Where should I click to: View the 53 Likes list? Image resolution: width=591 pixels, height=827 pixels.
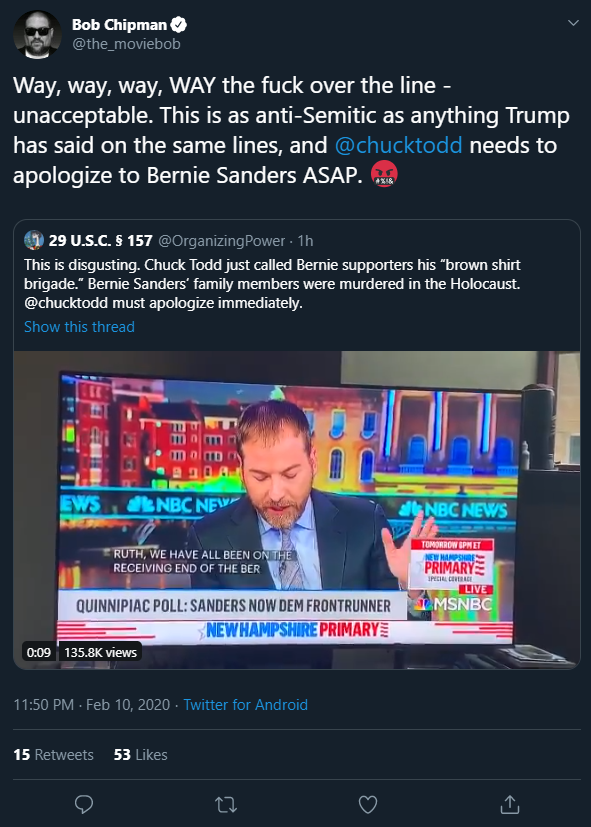[140, 755]
